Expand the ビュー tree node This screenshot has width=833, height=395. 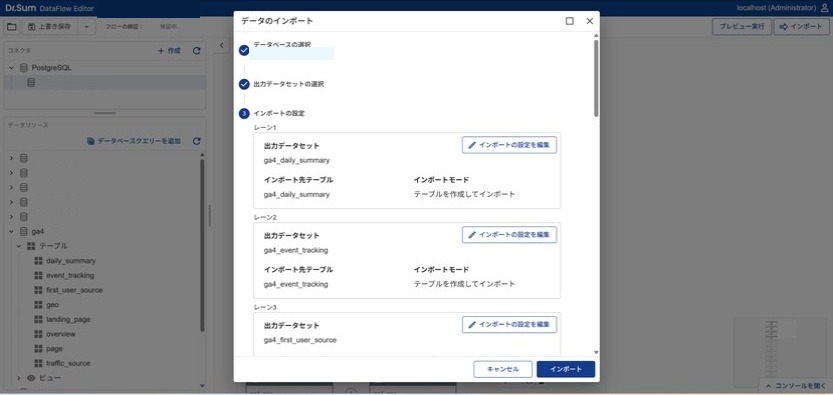pyautogui.click(x=19, y=378)
